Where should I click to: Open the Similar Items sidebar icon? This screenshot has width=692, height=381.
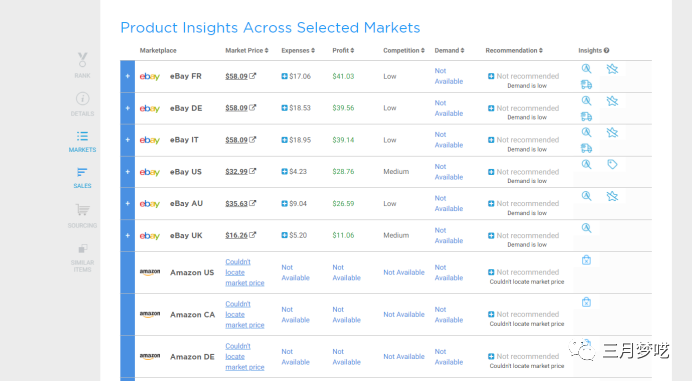coord(82,258)
